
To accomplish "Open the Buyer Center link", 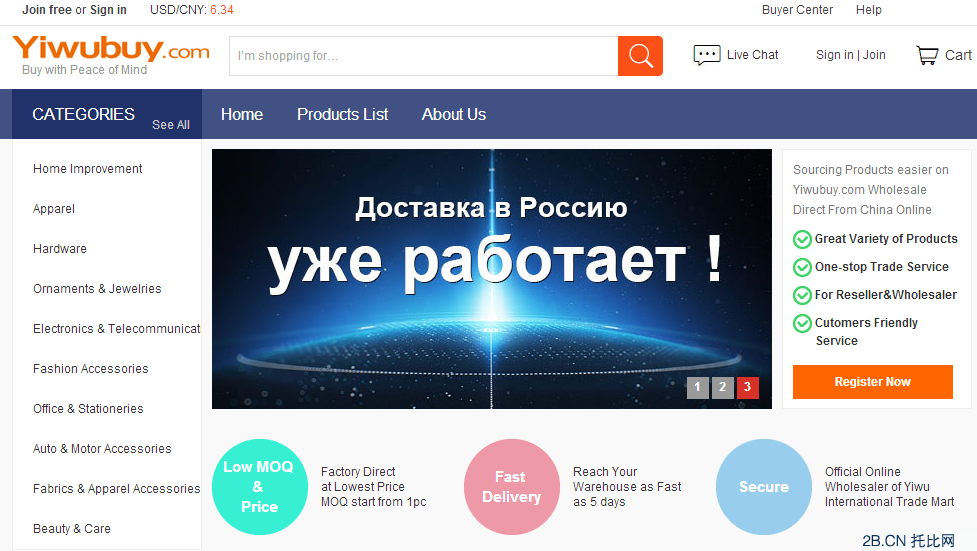I will 797,10.
